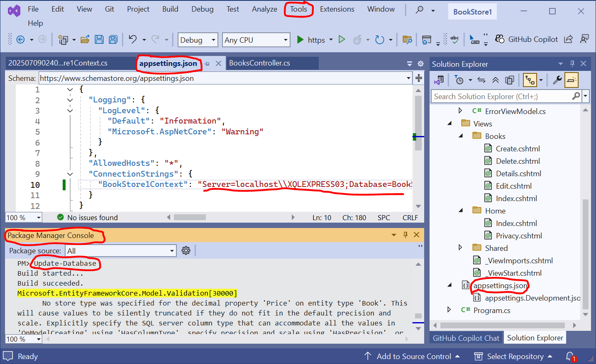Click the Find in Files folder-search icon
This screenshot has height=364, width=596.
pos(407,40)
